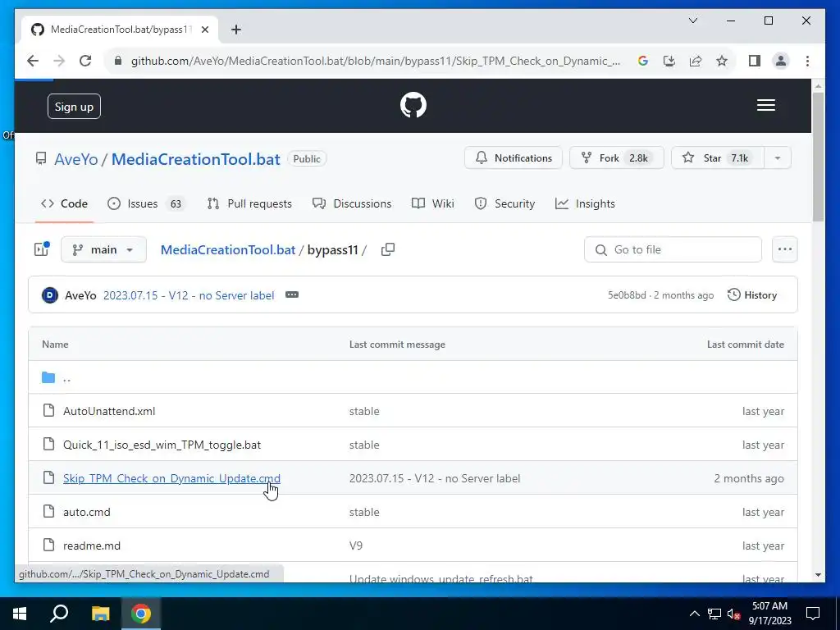This screenshot has height=630, width=840.
Task: Share this page icon in address bar
Action: pyautogui.click(x=696, y=61)
